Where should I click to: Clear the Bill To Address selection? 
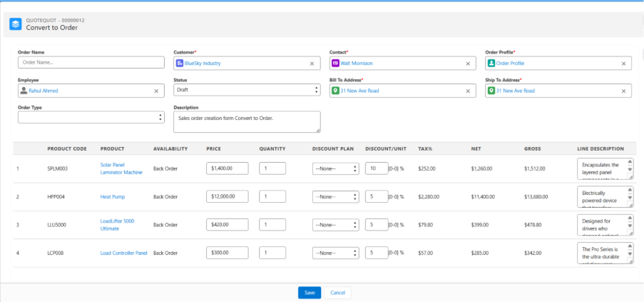coord(468,91)
